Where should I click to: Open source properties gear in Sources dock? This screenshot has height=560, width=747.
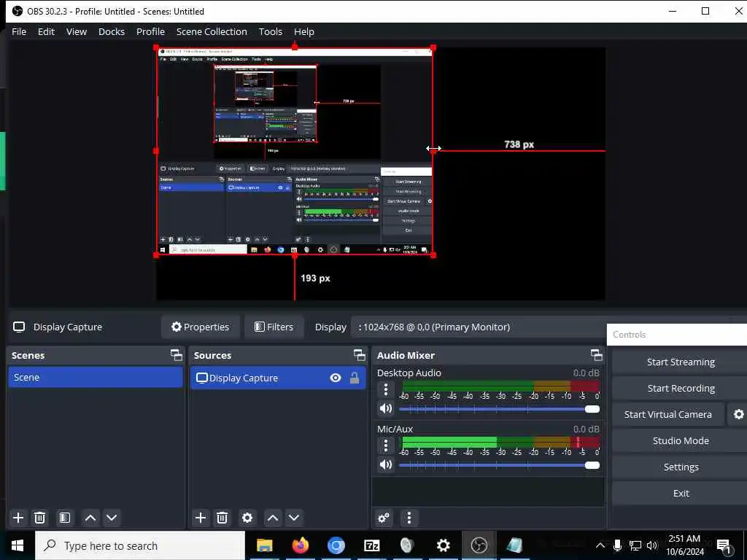[x=247, y=518]
